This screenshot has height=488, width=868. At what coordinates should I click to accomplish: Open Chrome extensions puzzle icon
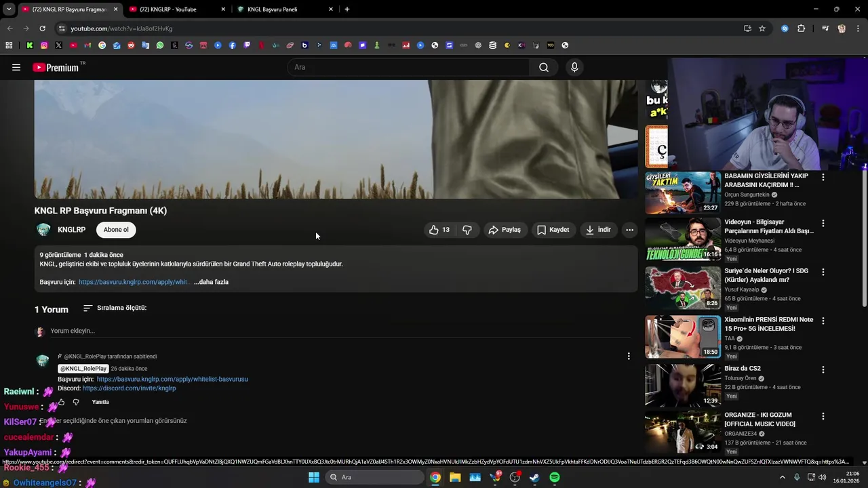[x=802, y=28]
